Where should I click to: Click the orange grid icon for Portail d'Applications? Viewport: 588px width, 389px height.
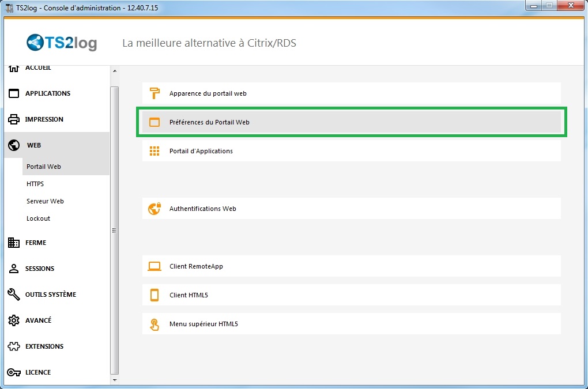(154, 151)
